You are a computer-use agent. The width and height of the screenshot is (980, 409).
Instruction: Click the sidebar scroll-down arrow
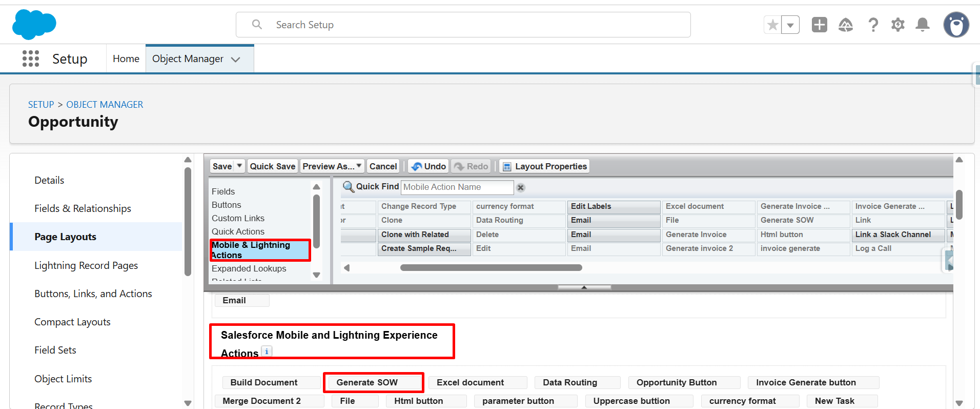[188, 403]
